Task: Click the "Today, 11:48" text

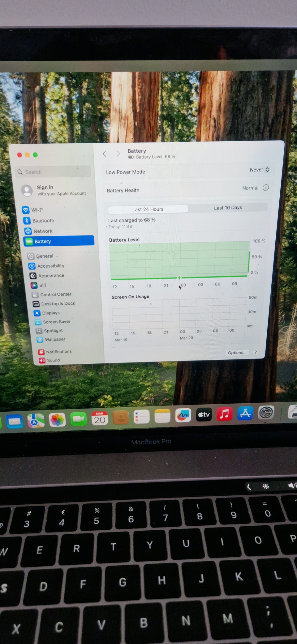Action: point(120,227)
